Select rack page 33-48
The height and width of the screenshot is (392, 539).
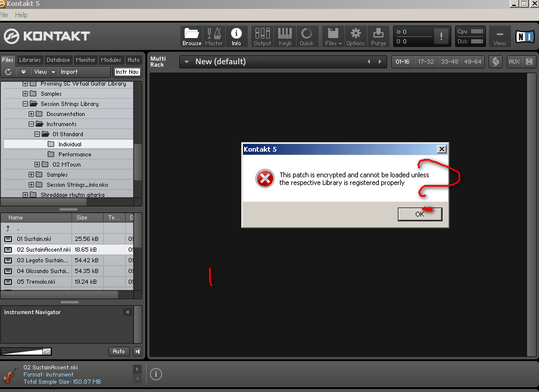point(450,62)
